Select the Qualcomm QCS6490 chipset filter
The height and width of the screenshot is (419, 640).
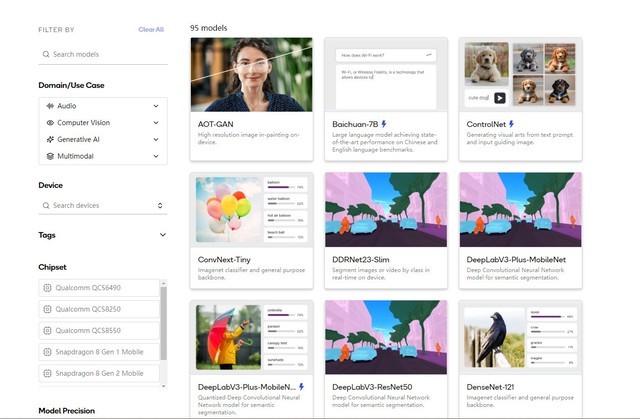point(99,288)
